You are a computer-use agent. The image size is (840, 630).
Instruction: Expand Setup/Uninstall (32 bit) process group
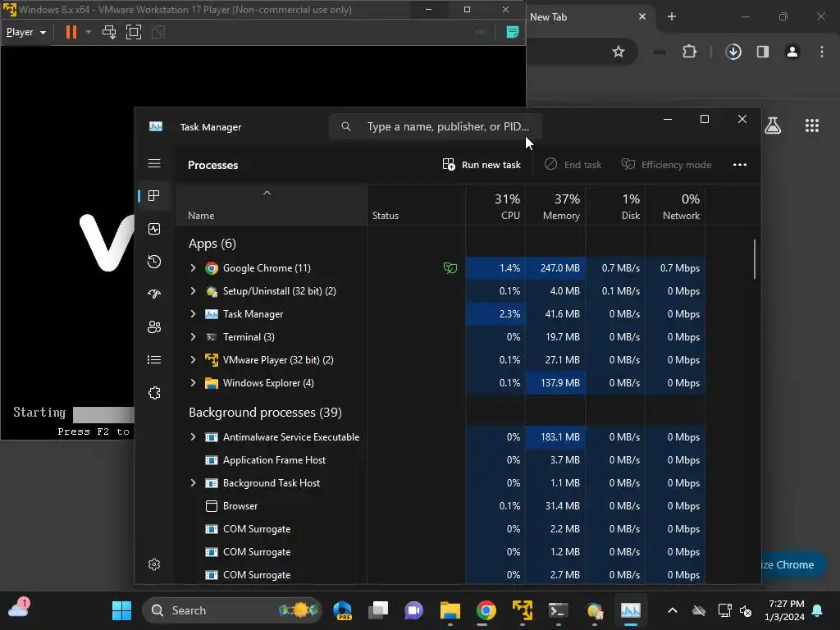click(193, 291)
